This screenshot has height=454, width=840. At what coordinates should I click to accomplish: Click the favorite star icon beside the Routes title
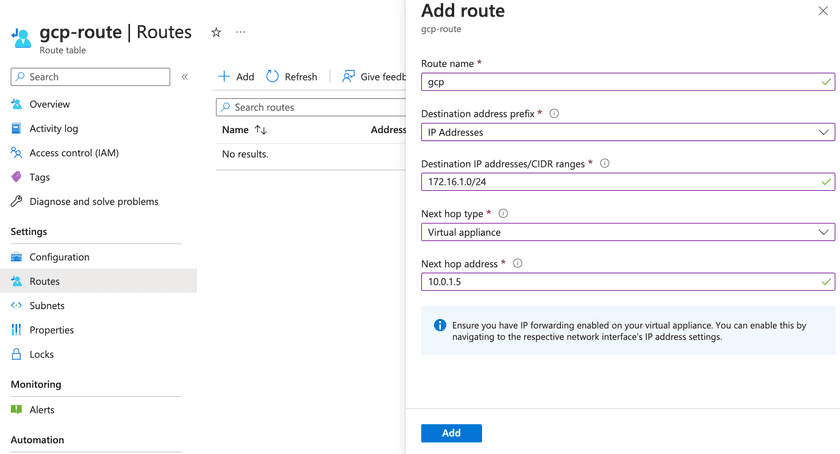[216, 32]
